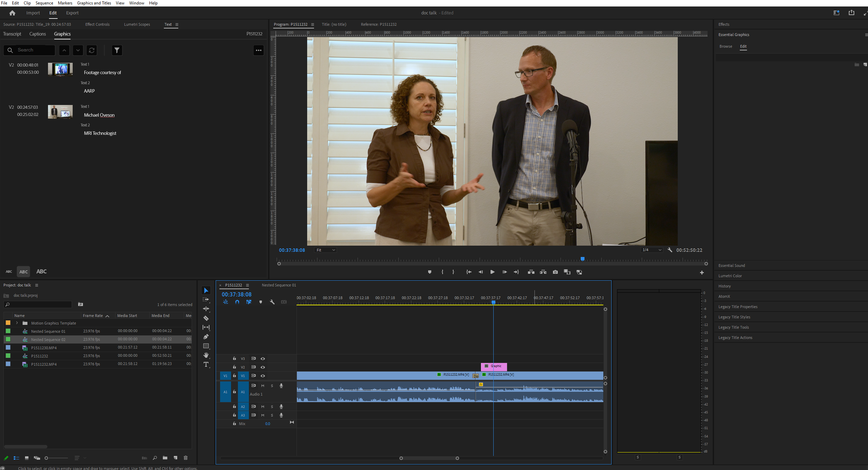
Task: Click the Export Frame camera icon
Action: [x=555, y=272]
